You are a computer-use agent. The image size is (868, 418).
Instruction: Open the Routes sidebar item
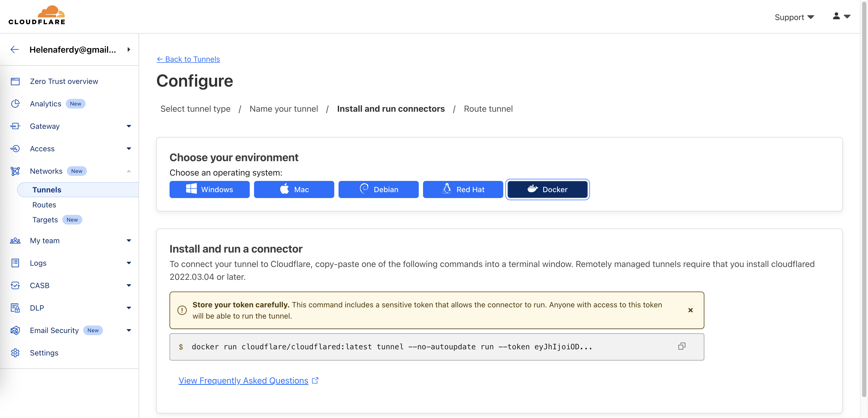[44, 204]
